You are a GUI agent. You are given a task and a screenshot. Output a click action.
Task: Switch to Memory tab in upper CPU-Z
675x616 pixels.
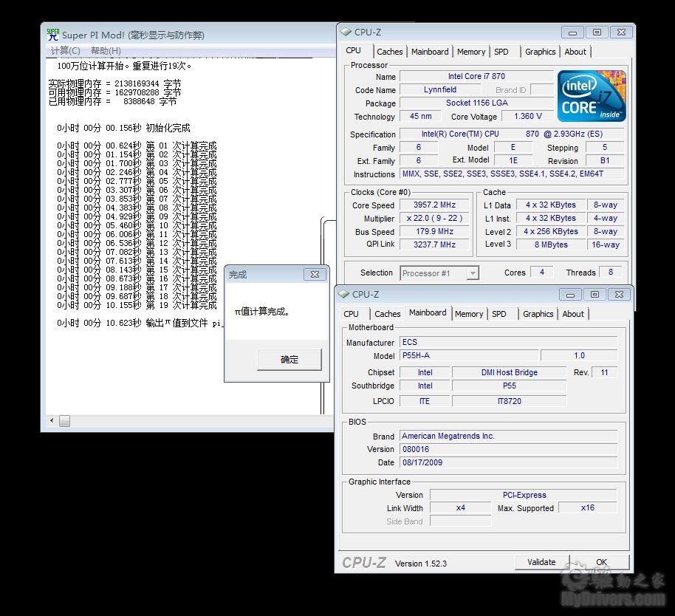[x=471, y=52]
